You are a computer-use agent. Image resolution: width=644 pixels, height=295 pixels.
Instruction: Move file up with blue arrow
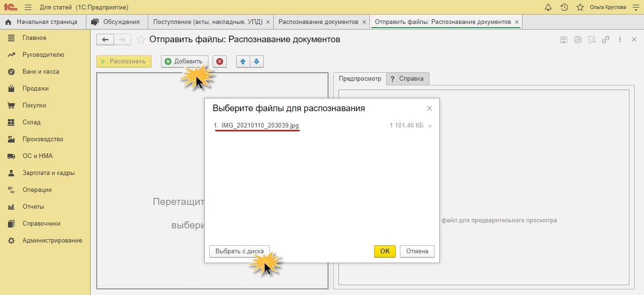(243, 61)
